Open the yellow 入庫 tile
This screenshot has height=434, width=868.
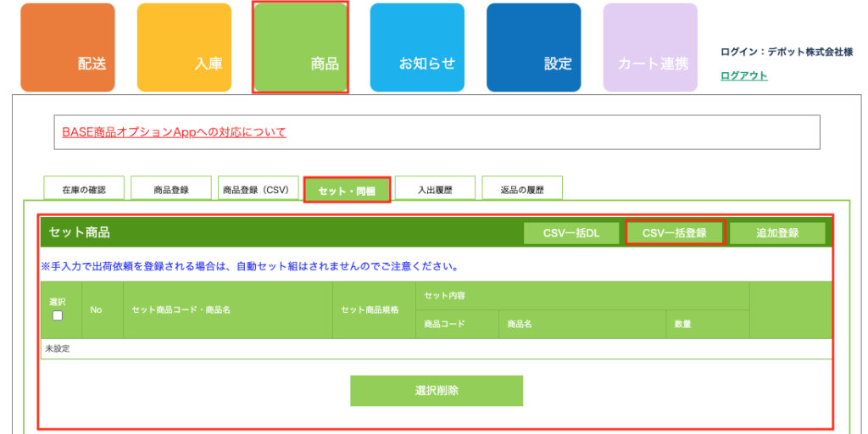(x=184, y=47)
